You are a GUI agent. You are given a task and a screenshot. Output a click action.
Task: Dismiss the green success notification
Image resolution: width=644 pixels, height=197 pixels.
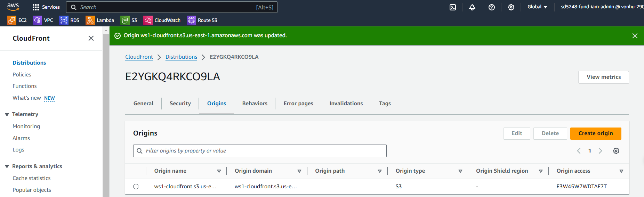click(635, 36)
